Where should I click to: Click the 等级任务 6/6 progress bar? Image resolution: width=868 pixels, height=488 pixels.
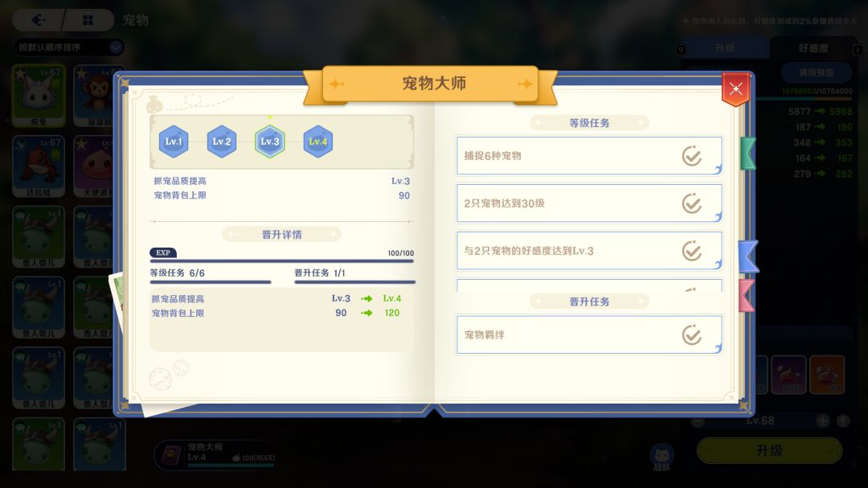click(211, 282)
